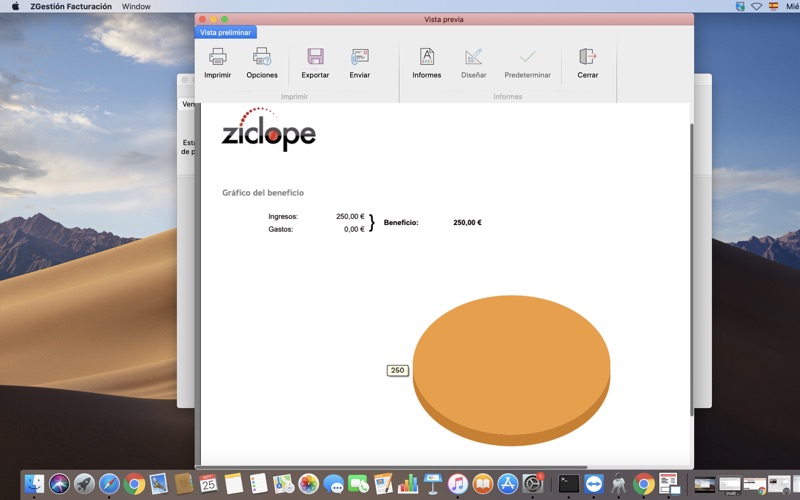Click the Gráfico del beneficio heading
The image size is (800, 500).
pyautogui.click(x=263, y=193)
